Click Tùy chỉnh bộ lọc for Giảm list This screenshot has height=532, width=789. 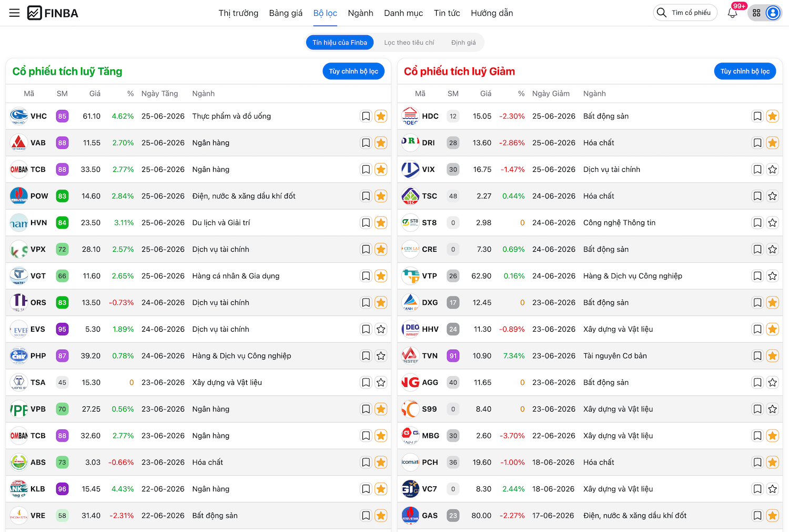(745, 71)
